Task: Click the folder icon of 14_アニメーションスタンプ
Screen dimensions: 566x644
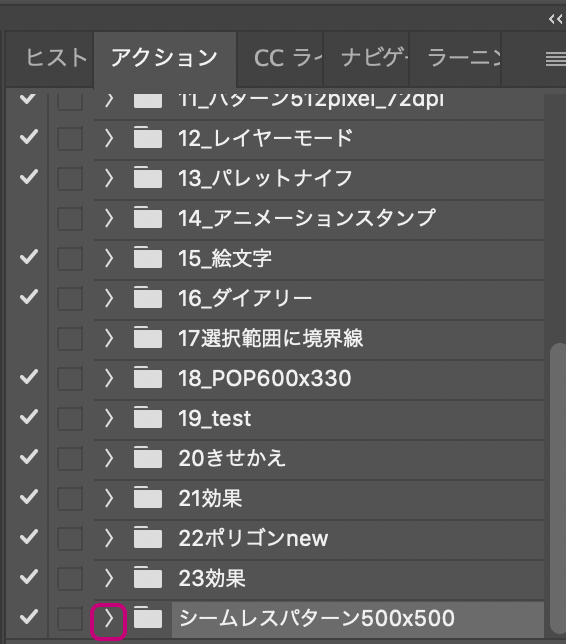Action: coord(148,217)
